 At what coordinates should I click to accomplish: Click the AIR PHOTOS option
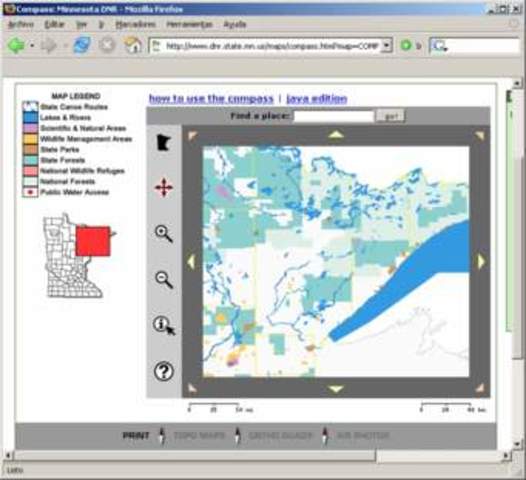(363, 435)
